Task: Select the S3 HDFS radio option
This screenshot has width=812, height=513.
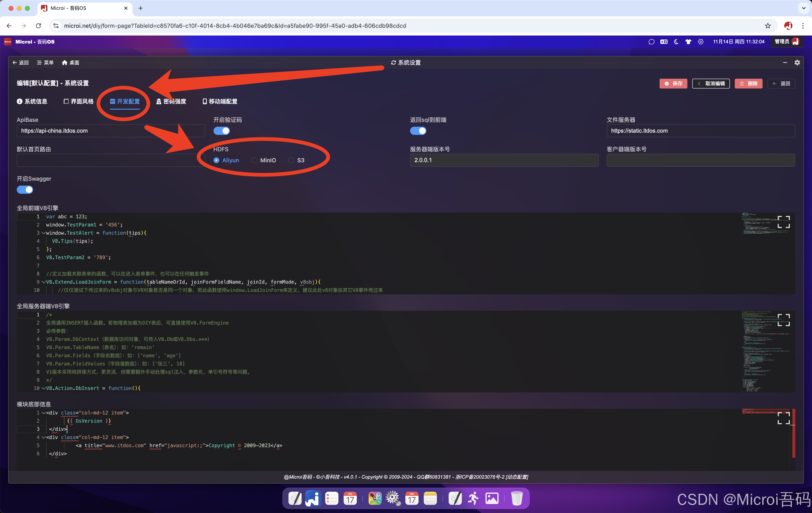Action: [296, 160]
